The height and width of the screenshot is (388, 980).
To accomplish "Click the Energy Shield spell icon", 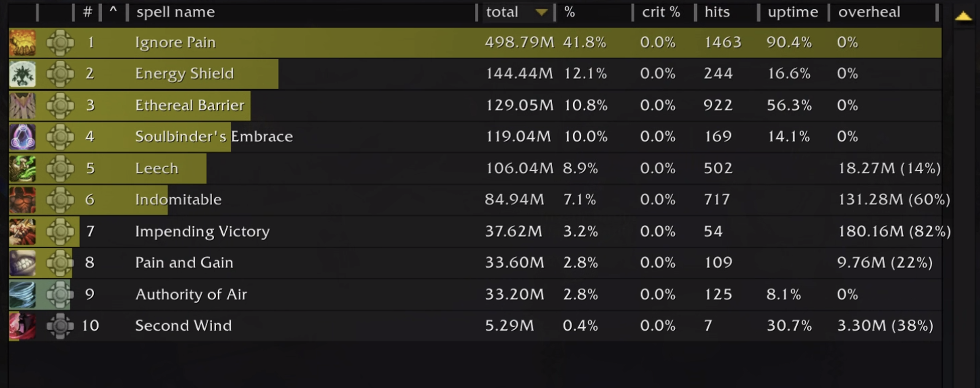I will (x=22, y=74).
